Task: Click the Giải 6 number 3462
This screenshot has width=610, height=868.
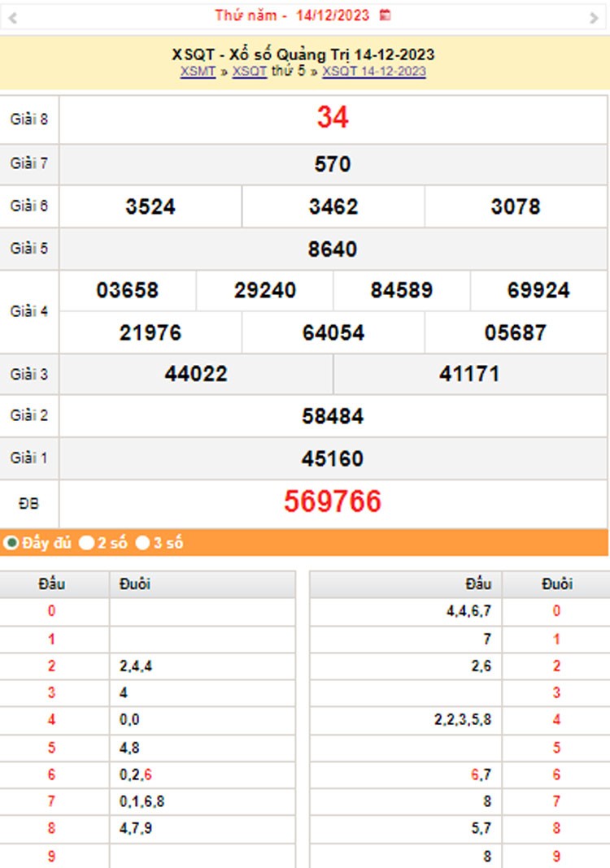Action: (333, 206)
